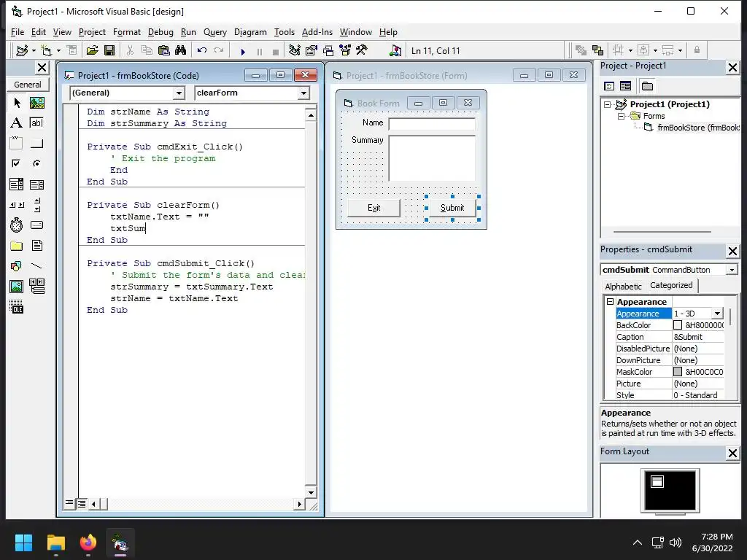Click the Toolbox hammer-and-wrench toolbar icon
This screenshot has width=747, height=560.
[362, 50]
